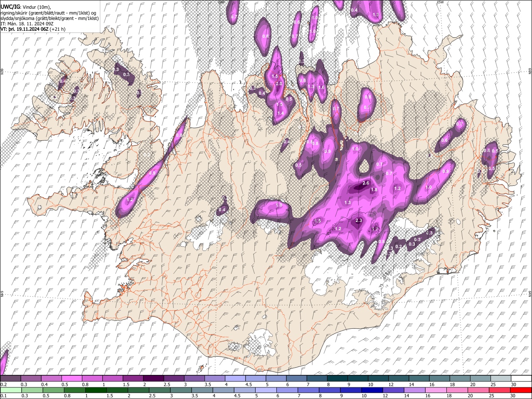Pick the bottom-row swatch starting at 2.5
This screenshot has height=399, width=532.
point(159,390)
